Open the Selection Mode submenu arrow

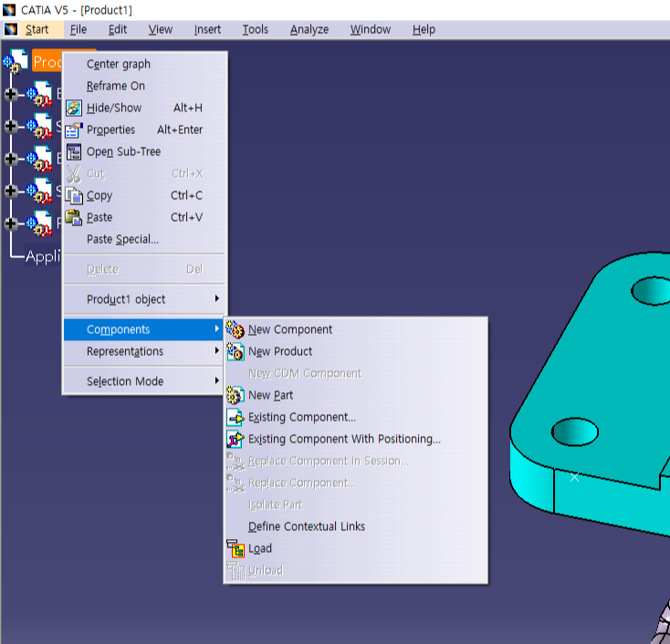[x=217, y=380]
